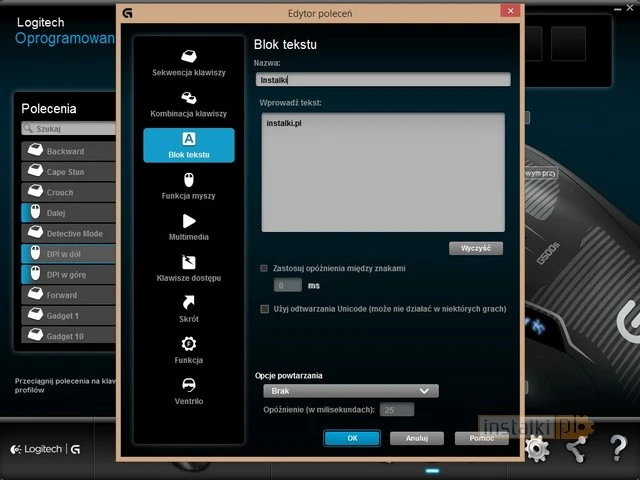Select Klawisze dostępu command type
This screenshot has width=640, height=480.
189,269
